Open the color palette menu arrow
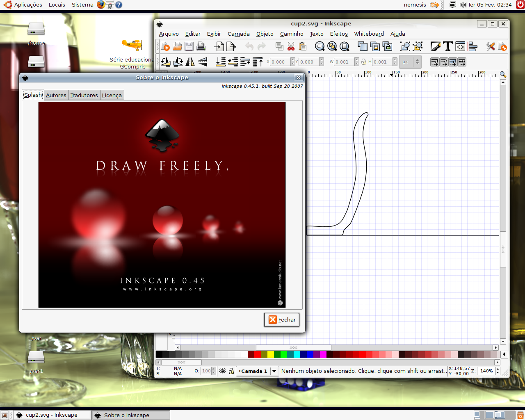 click(504, 354)
